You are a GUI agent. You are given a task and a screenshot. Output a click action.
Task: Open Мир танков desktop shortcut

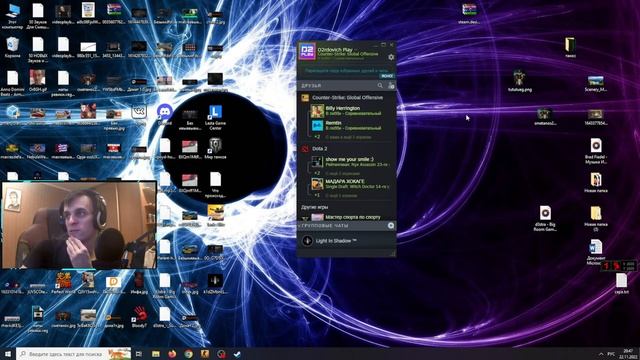point(215,148)
